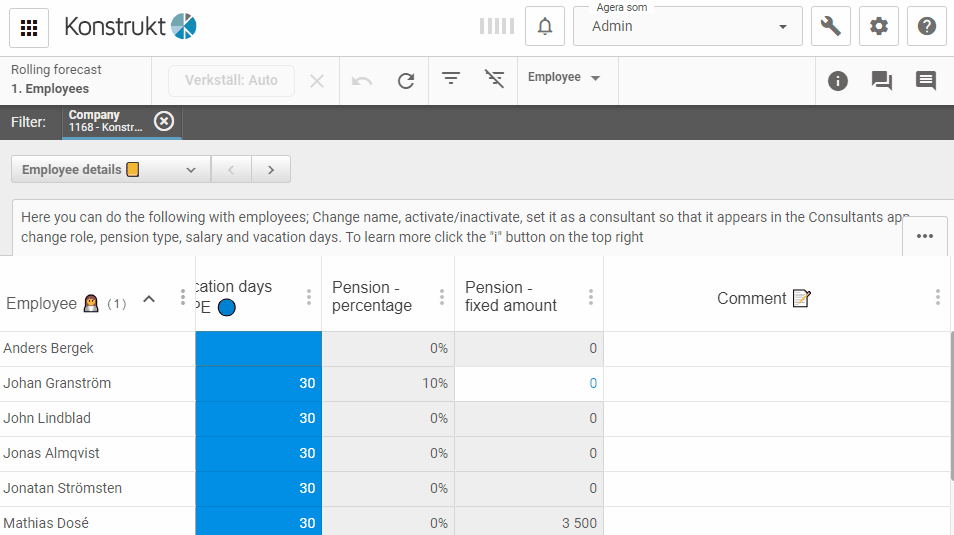Viewport: 954px width, 535px height.
Task: Open the filter list icon
Action: coord(451,79)
